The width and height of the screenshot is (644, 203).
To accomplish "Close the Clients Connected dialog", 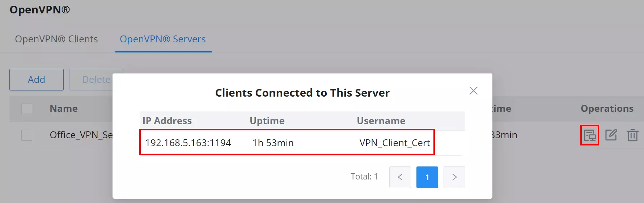I will 473,90.
